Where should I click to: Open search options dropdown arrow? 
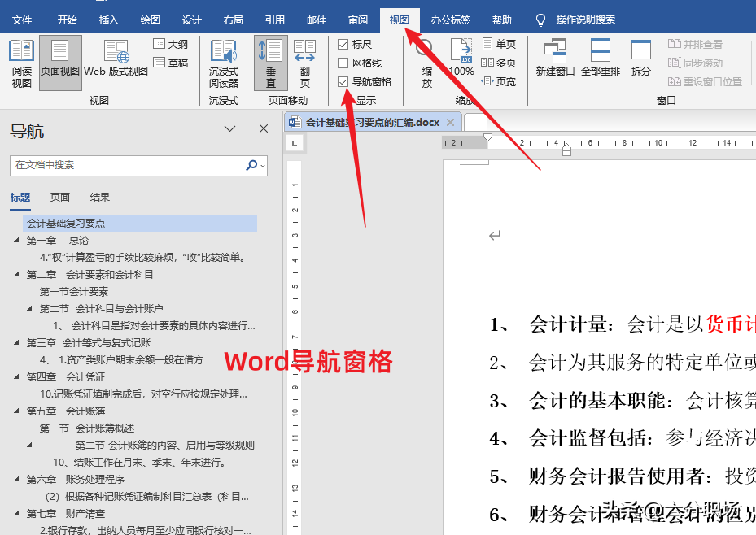point(263,166)
